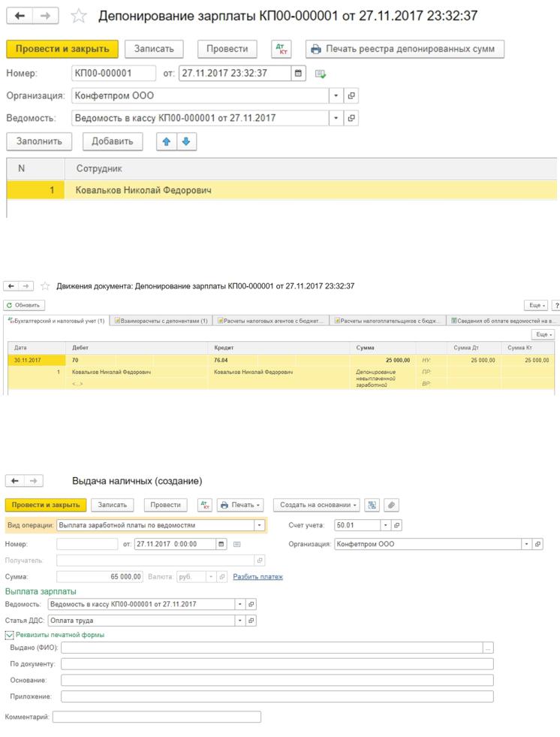Click into the Комментарий text field
Image resolution: width=560 pixels, height=737 pixels.
[156, 717]
